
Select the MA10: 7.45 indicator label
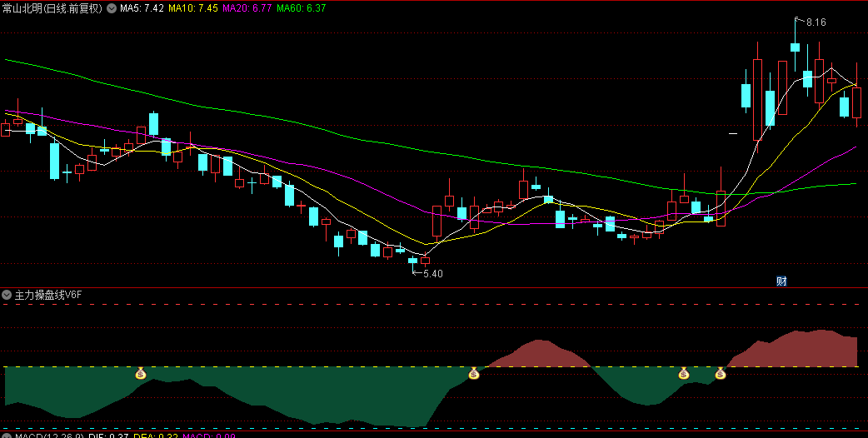192,8
